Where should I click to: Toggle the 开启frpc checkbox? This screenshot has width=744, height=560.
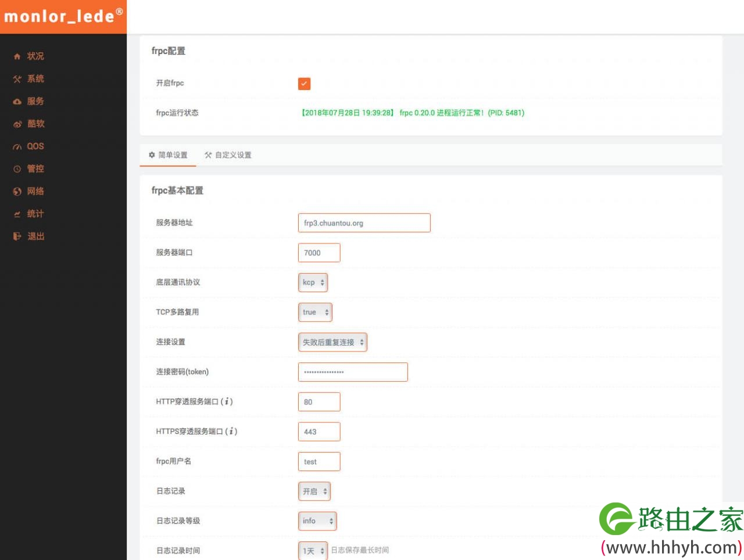tap(304, 84)
